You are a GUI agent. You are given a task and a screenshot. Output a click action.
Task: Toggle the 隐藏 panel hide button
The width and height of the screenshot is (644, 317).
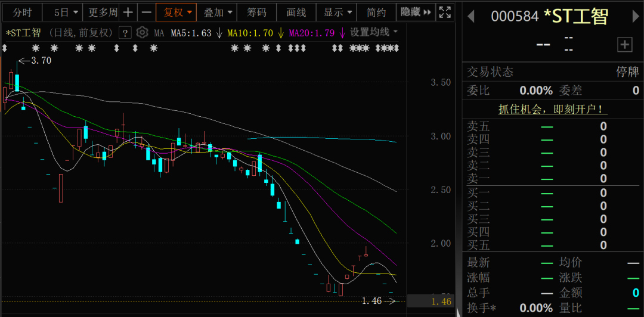pos(415,12)
